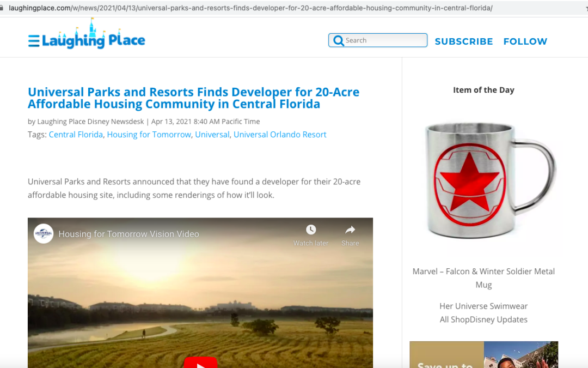
Task: Follow the Housing for Tomorrow tag
Action: [x=149, y=135]
